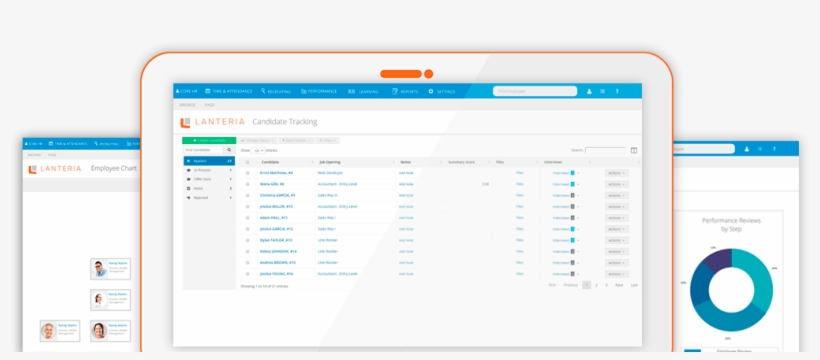This screenshot has width=820, height=360.
Task: Click the green Create Candidate button
Action: click(x=209, y=140)
